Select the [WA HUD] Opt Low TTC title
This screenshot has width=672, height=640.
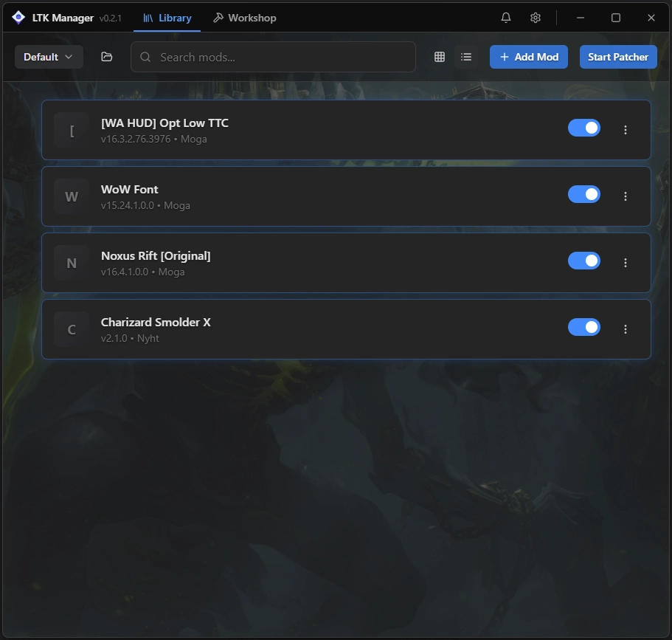(164, 123)
